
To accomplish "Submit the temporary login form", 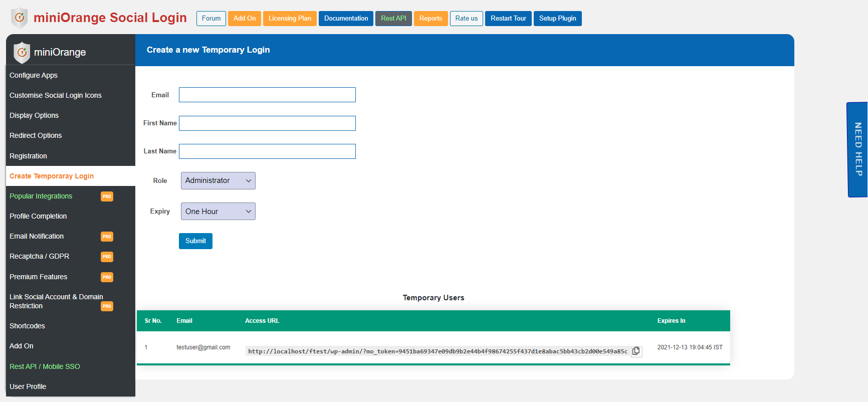I will coord(195,241).
